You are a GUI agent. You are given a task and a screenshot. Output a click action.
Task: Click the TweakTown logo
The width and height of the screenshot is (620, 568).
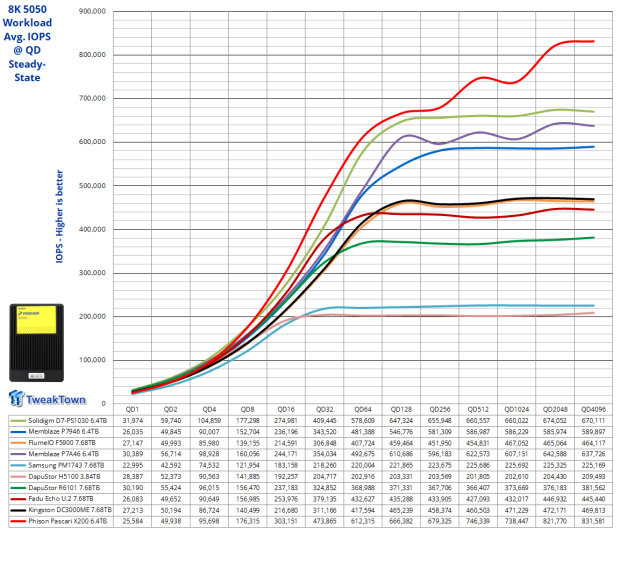(47, 399)
